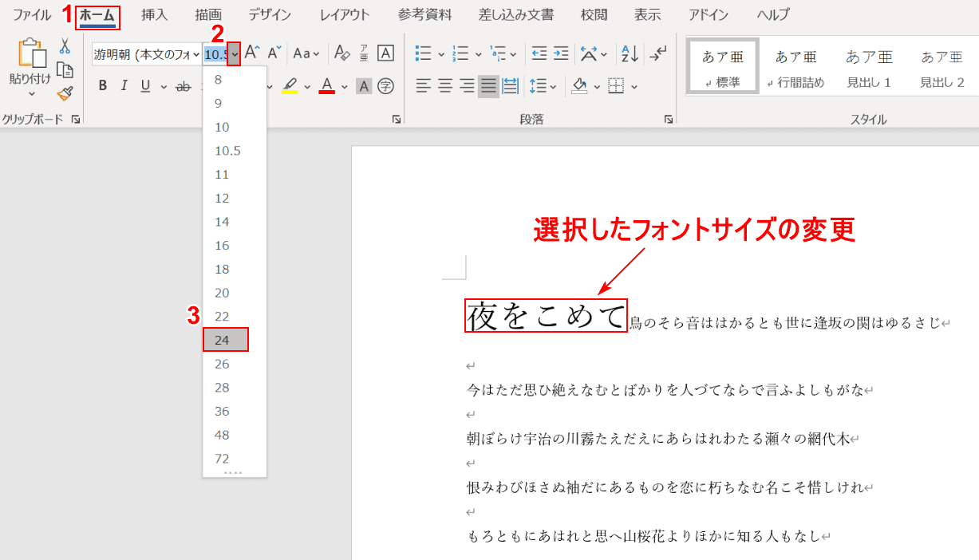
Task: Switch to the 挿入 tab
Action: [x=154, y=14]
